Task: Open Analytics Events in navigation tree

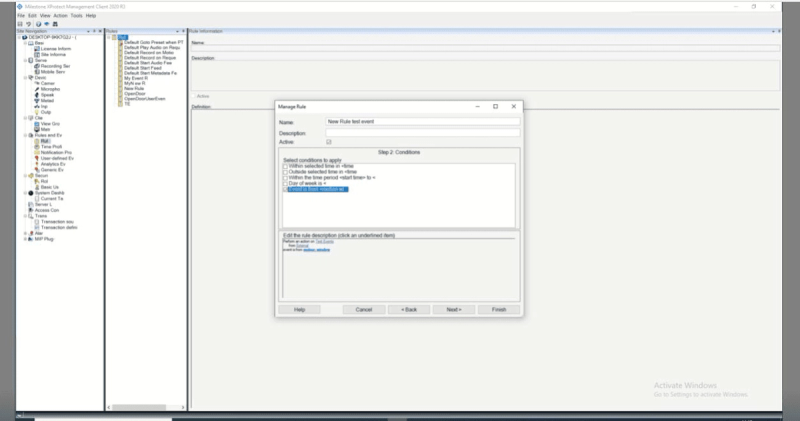Action: pos(50,164)
